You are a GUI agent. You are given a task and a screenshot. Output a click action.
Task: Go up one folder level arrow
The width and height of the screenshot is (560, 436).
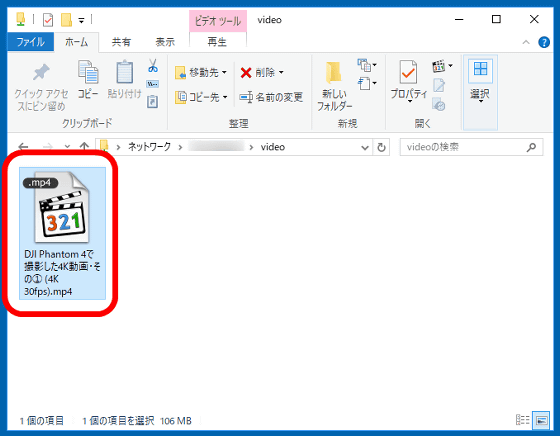[84, 146]
